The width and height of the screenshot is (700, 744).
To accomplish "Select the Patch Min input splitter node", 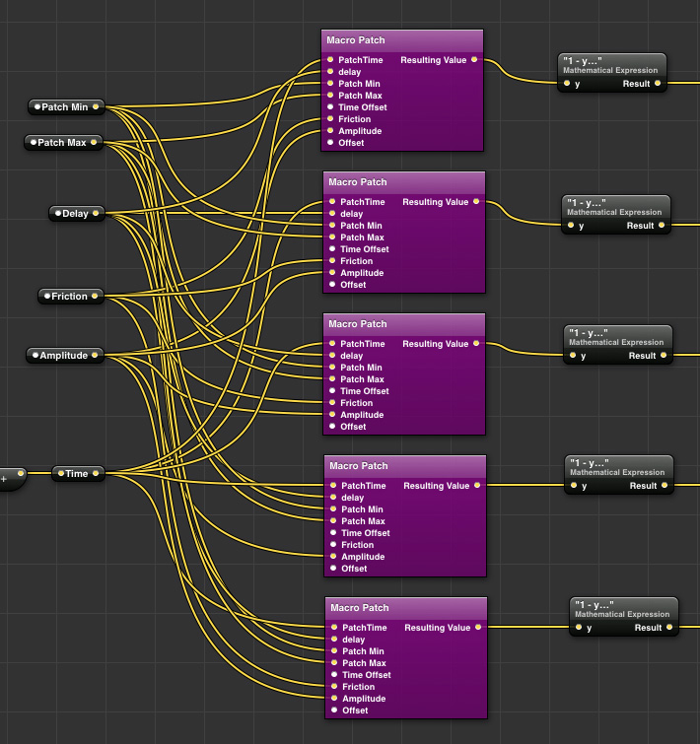I will (x=66, y=107).
